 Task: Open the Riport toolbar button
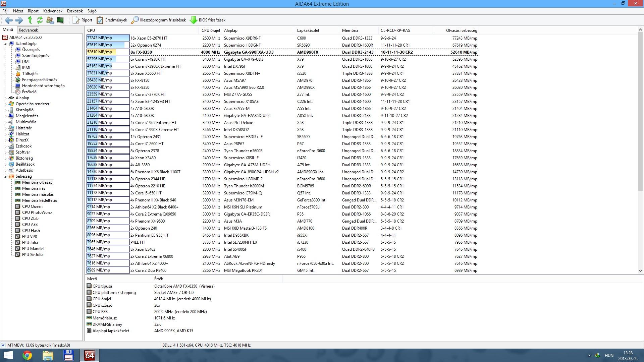[x=83, y=20]
